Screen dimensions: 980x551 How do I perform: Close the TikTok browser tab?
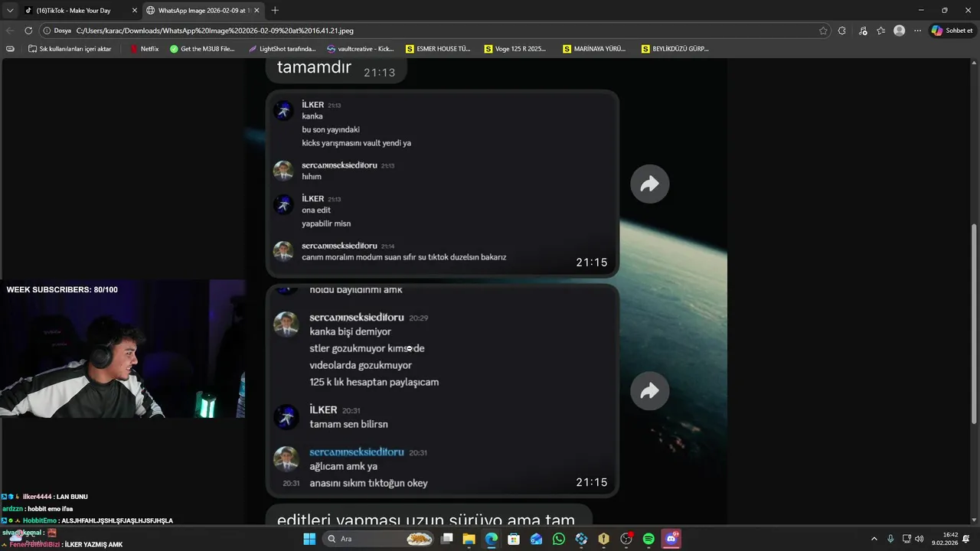pyautogui.click(x=135, y=11)
